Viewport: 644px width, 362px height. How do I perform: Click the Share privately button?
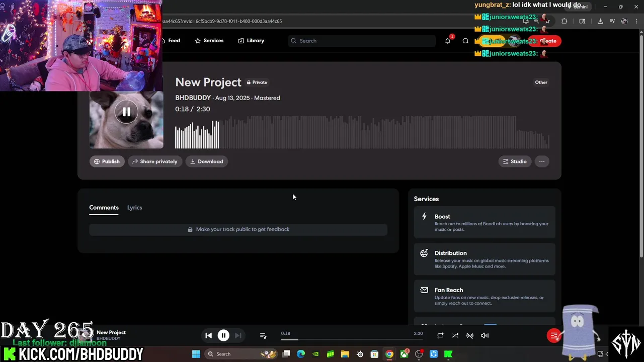tap(154, 161)
